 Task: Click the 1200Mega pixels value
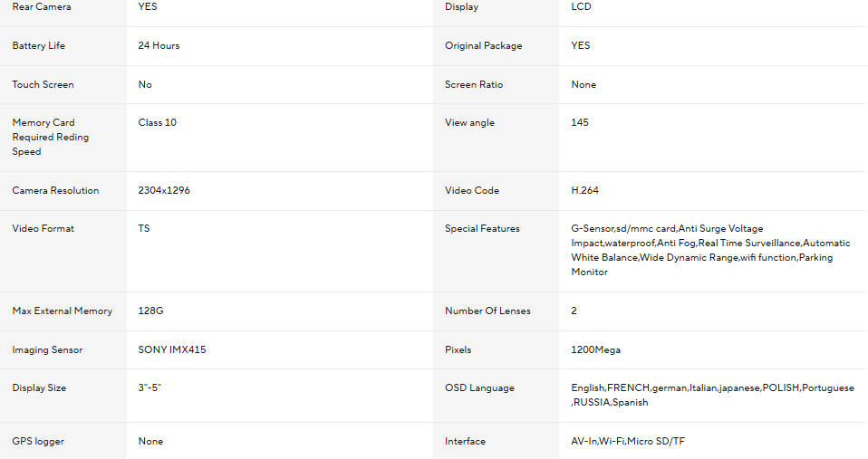pyautogui.click(x=595, y=350)
